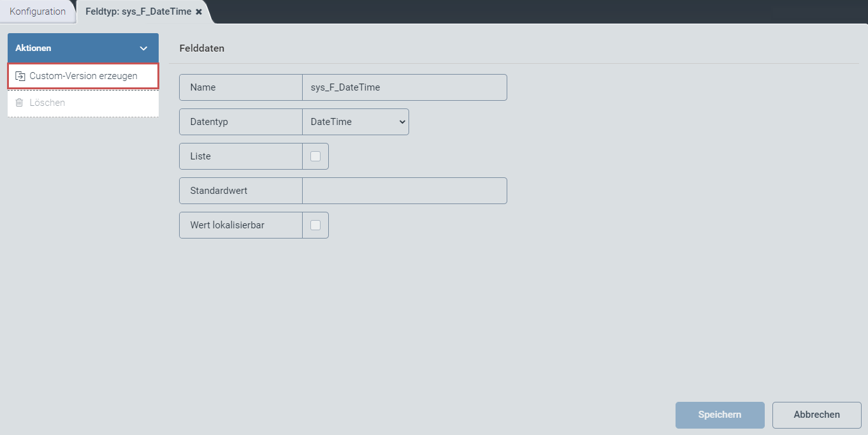The width and height of the screenshot is (868, 435).
Task: Click the Abbrechen button
Action: [816, 415]
